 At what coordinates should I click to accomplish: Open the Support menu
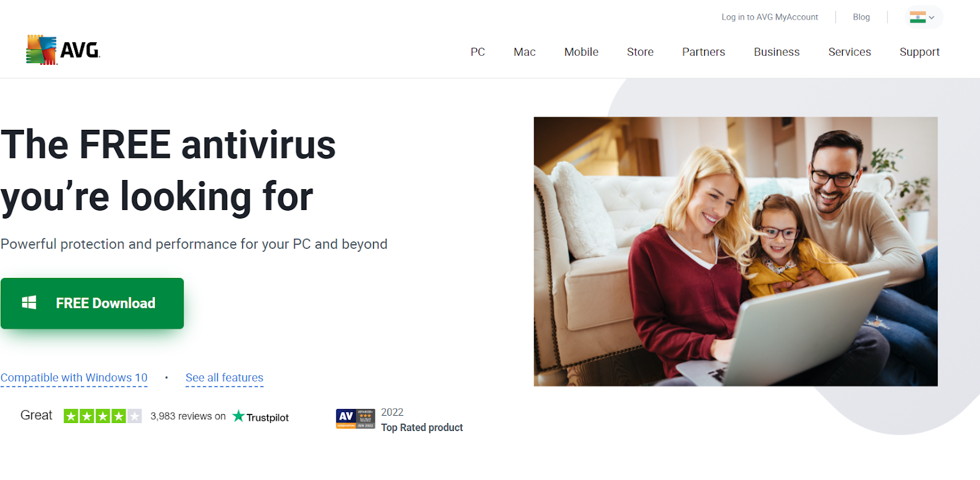pos(919,52)
